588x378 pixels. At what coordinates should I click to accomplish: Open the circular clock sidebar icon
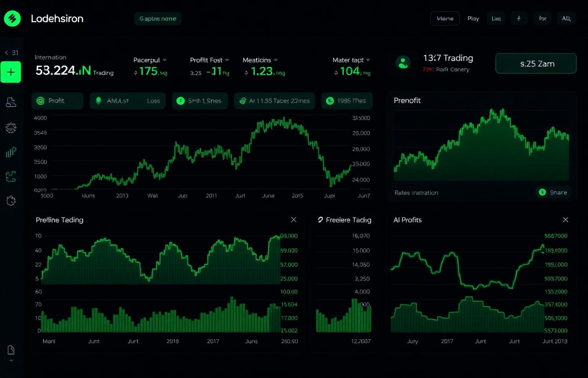click(11, 201)
